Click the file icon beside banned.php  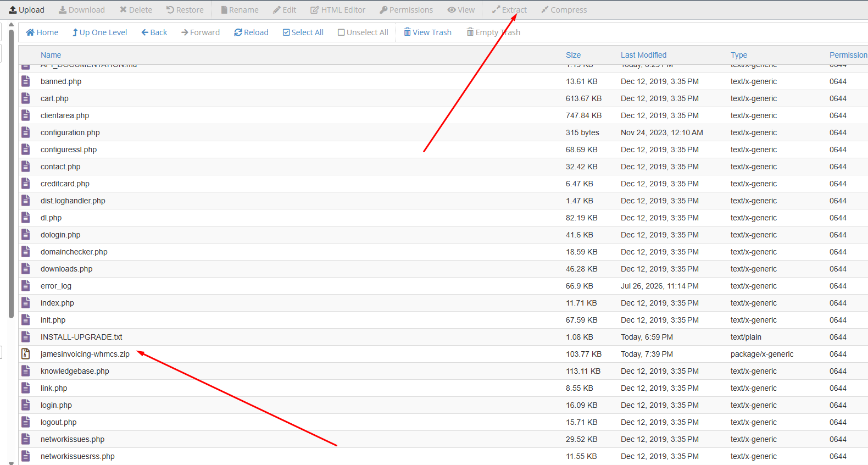[26, 81]
